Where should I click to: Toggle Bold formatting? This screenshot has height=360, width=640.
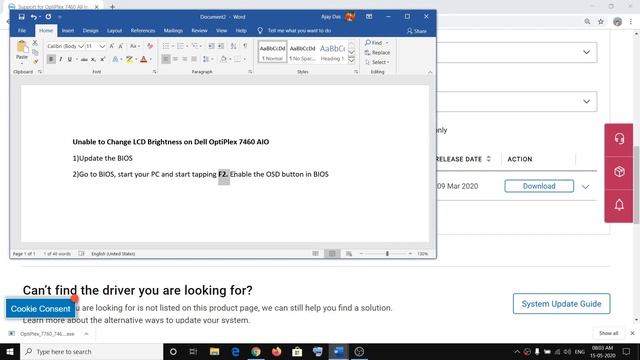coord(51,60)
